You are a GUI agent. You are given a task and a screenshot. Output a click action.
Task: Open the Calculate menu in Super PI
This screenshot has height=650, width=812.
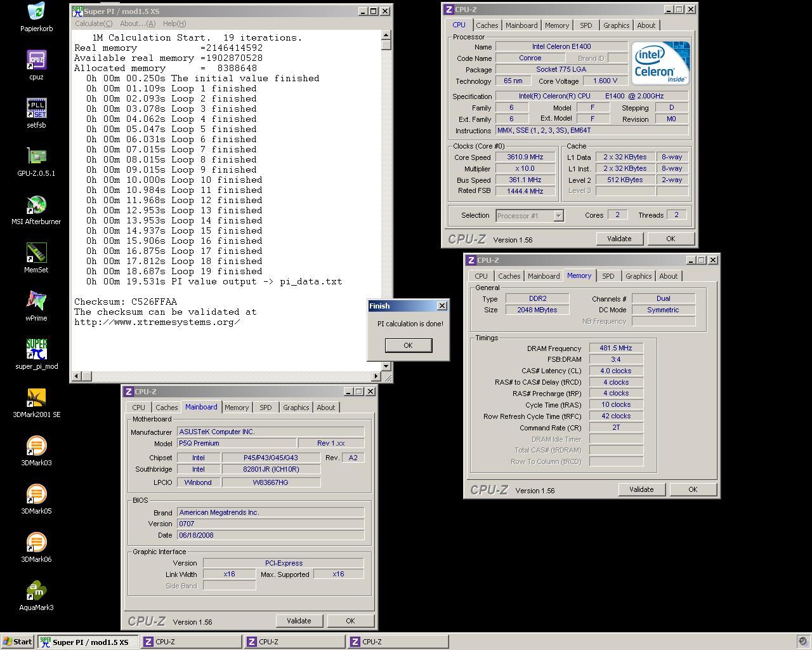[x=94, y=23]
